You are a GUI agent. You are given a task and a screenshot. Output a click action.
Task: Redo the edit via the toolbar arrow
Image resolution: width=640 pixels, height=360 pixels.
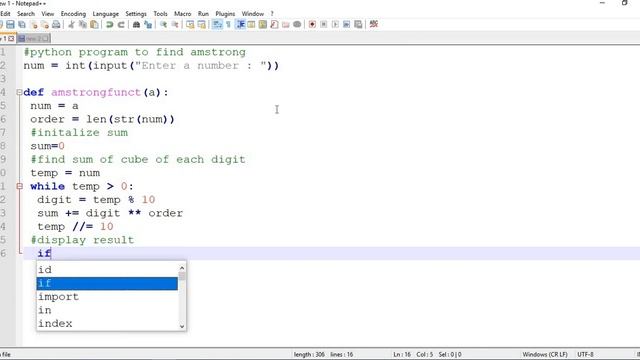point(121,24)
